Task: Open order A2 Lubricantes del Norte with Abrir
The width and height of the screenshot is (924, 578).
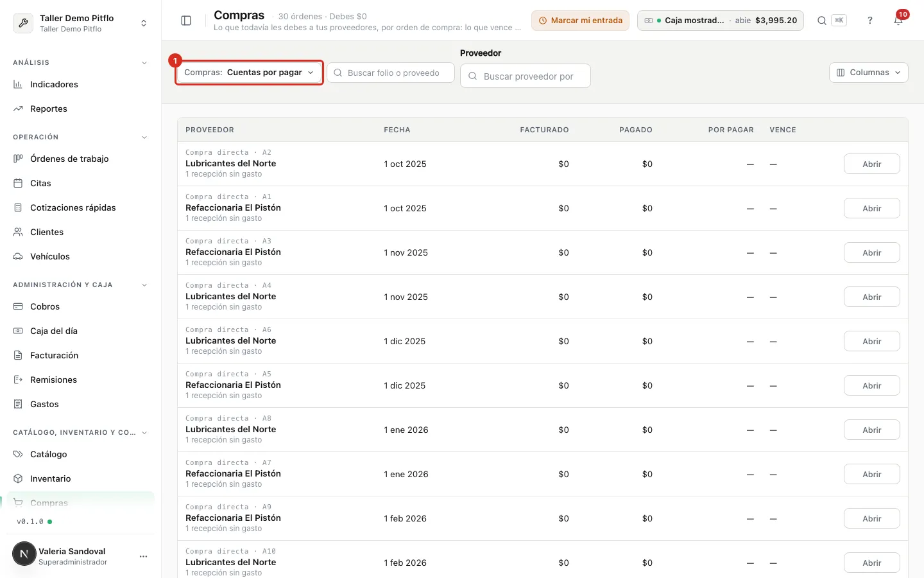Action: [871, 164]
